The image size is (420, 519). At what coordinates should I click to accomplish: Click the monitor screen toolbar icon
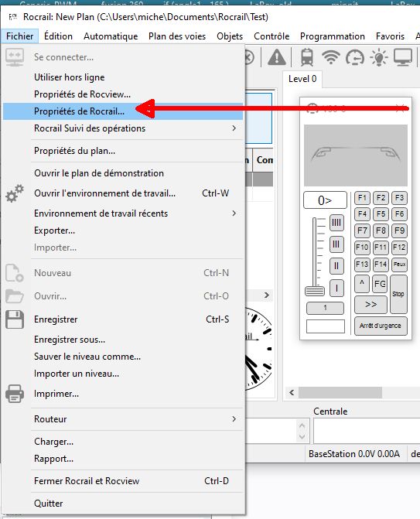coord(403,57)
